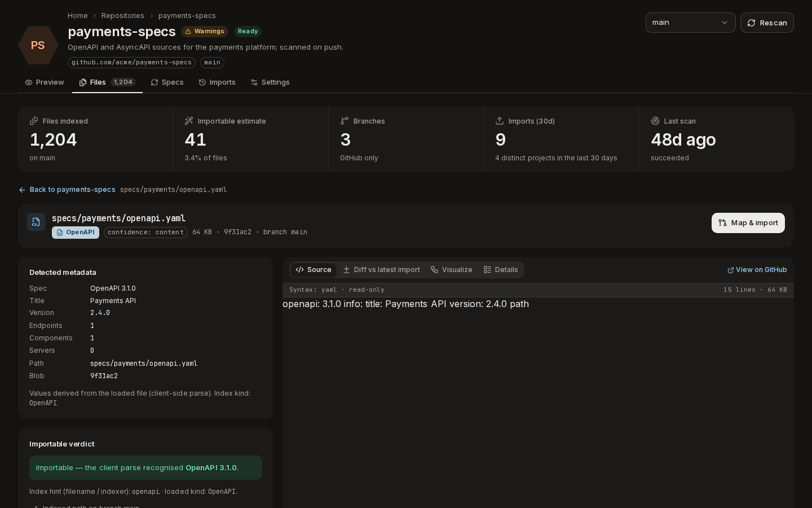
Task: Click the github.com/acme/payments-specs chip
Action: pos(131,63)
